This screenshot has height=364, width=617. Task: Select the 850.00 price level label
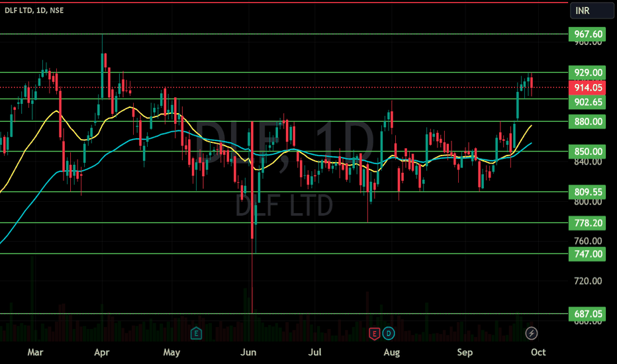587,152
